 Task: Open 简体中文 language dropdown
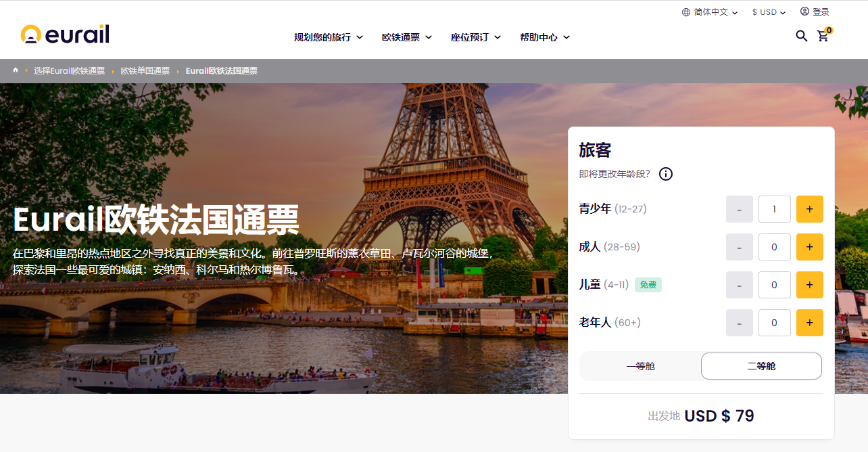(710, 12)
